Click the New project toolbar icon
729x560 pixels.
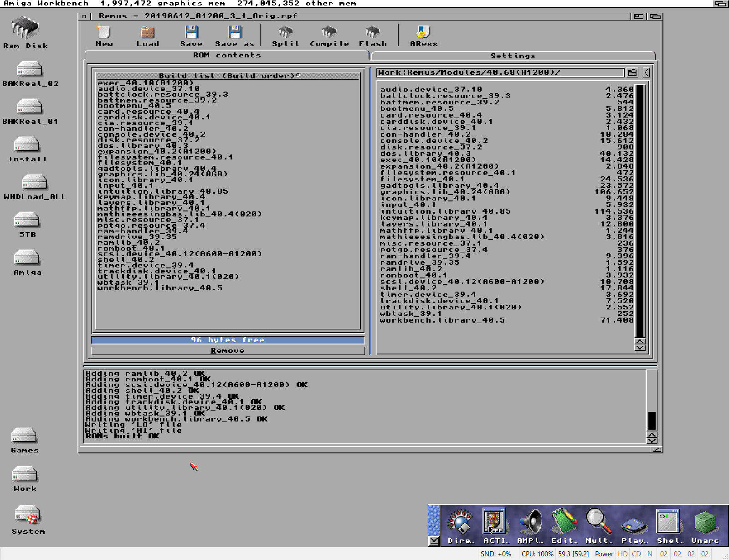(104, 36)
